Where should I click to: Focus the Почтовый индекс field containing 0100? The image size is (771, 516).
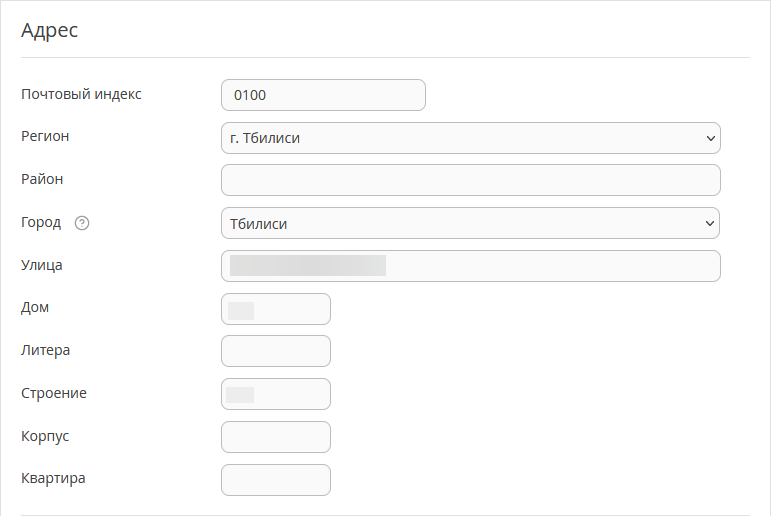click(323, 95)
